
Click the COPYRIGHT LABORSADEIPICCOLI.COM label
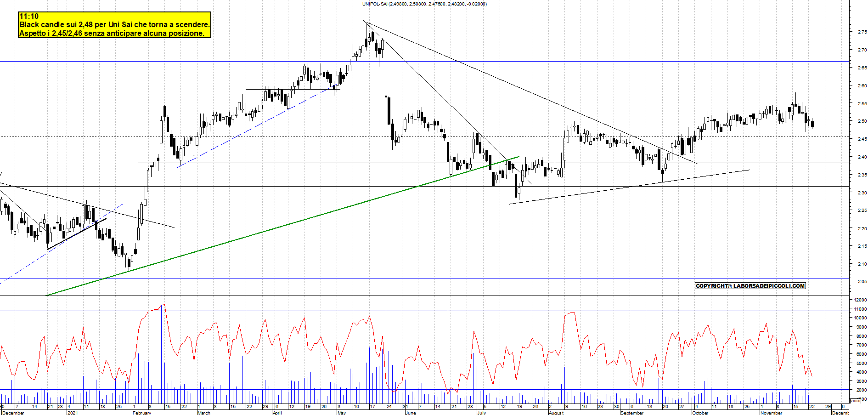(x=750, y=286)
